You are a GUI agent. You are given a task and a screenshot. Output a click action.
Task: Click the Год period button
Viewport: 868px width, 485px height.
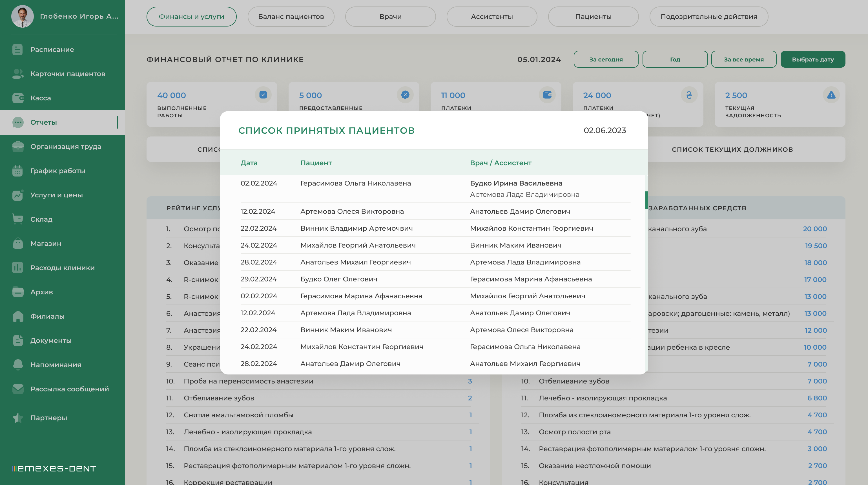point(675,59)
